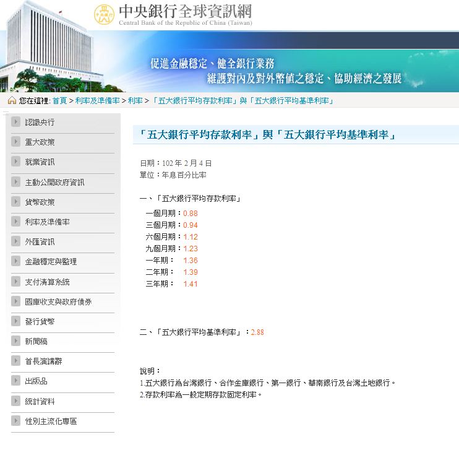
Task: Click arrow icon beside 性別主流化專區
Action: click(15, 421)
